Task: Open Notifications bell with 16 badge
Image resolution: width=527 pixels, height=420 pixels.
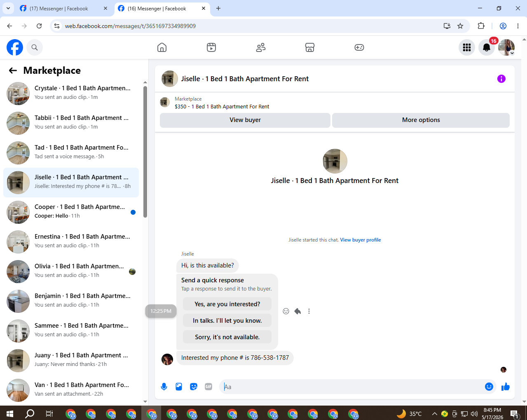Action: click(x=487, y=47)
